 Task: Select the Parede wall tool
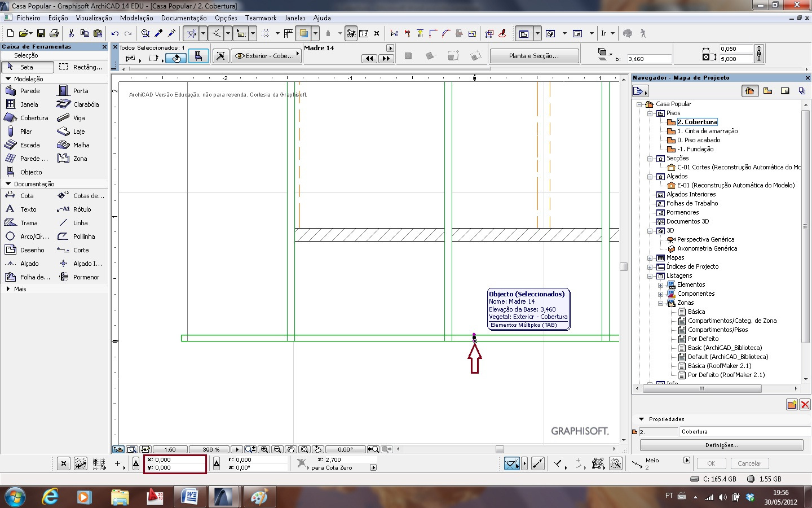pyautogui.click(x=27, y=91)
